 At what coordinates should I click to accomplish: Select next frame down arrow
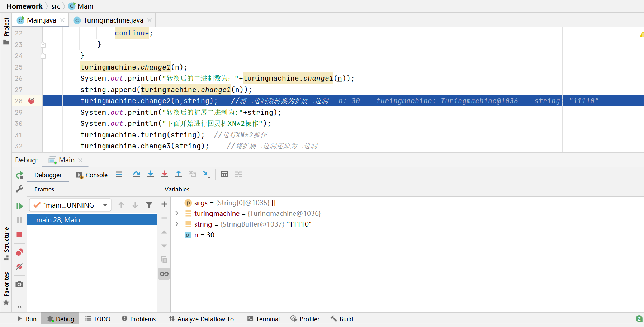click(x=135, y=205)
